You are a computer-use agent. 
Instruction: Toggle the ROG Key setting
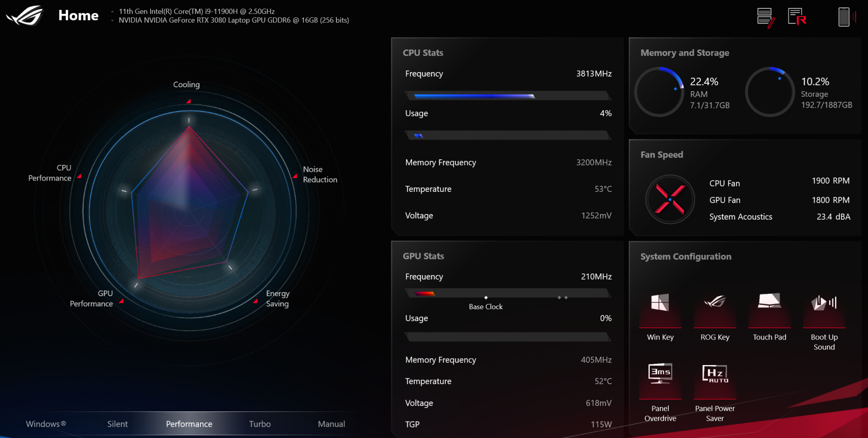(715, 303)
